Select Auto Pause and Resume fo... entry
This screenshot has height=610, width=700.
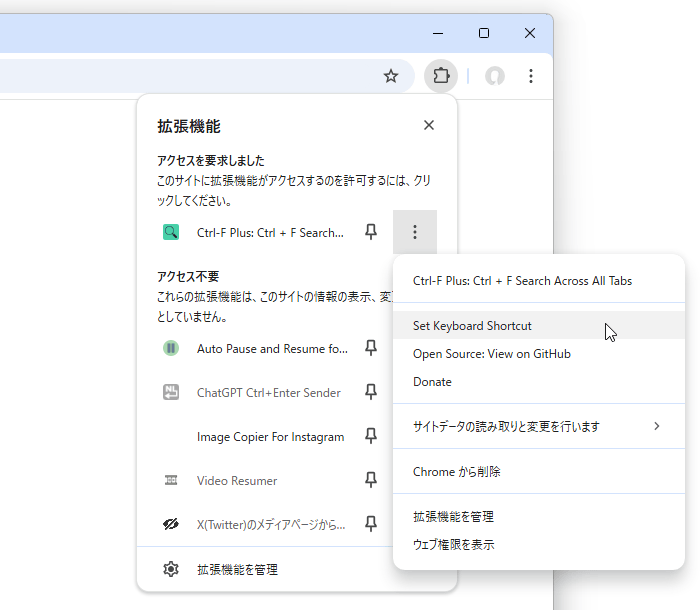tap(272, 348)
